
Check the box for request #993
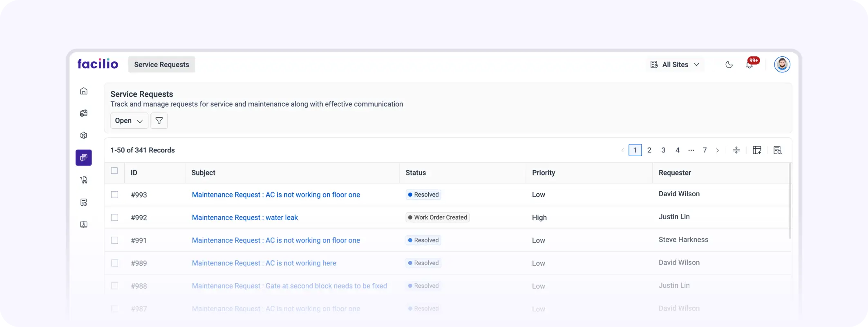tap(114, 195)
